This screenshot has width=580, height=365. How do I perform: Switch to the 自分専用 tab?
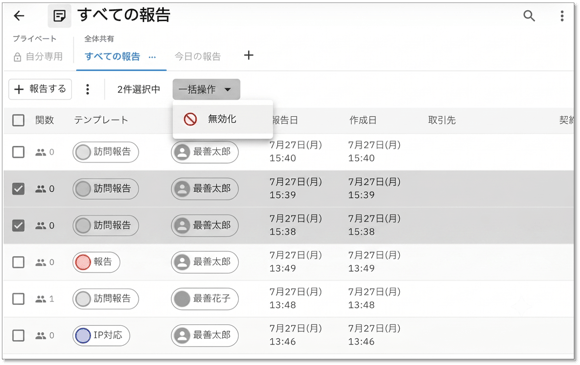click(x=38, y=57)
